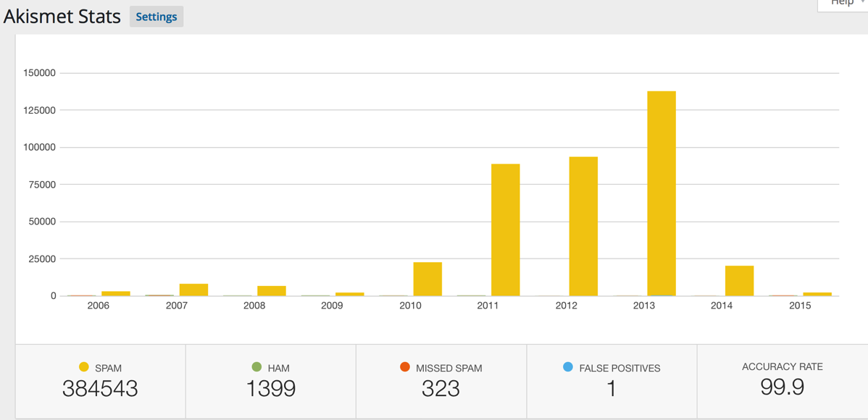Viewport: 868px width, 420px height.
Task: Select the 2013 spam bar
Action: click(661, 193)
